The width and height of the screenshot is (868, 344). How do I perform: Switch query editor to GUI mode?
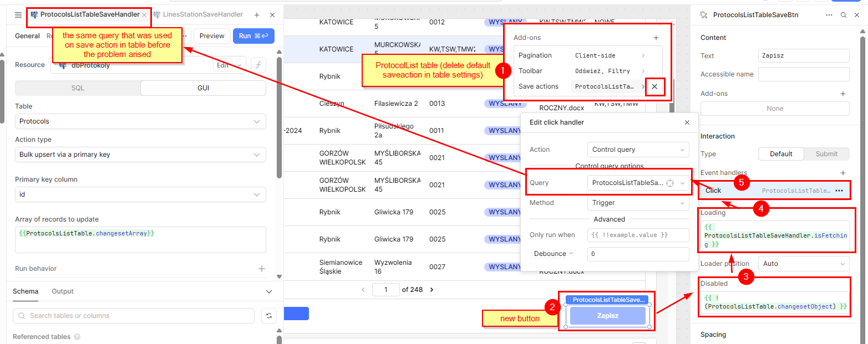pyautogui.click(x=203, y=88)
